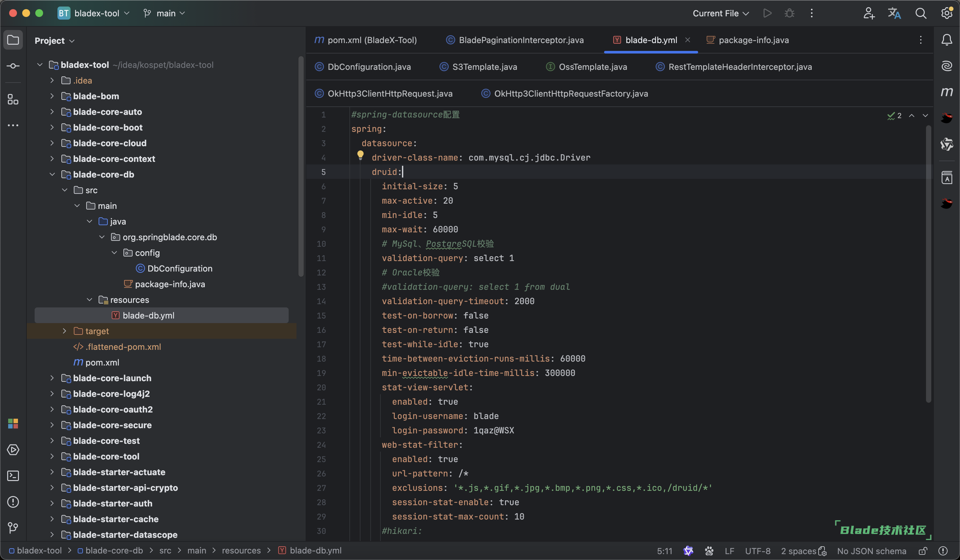Jump to previous highlighted problem arrow
This screenshot has width=960, height=560.
(x=912, y=115)
